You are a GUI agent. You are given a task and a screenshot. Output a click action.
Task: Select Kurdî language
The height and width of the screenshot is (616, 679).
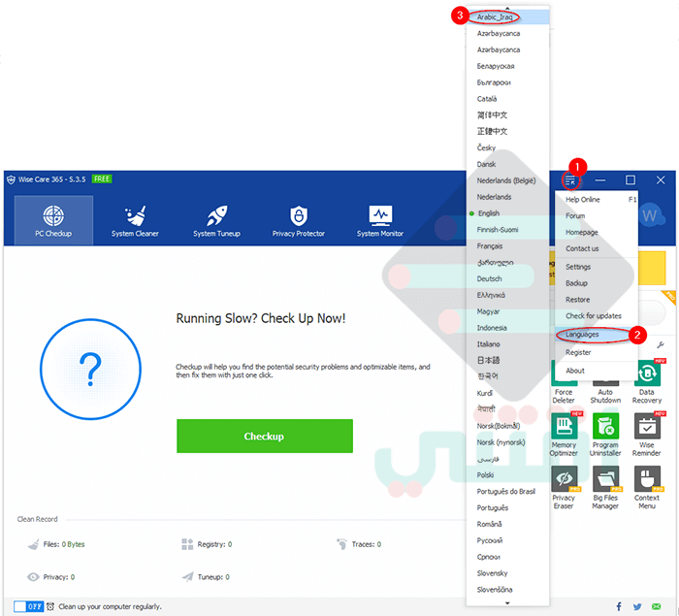(x=507, y=393)
